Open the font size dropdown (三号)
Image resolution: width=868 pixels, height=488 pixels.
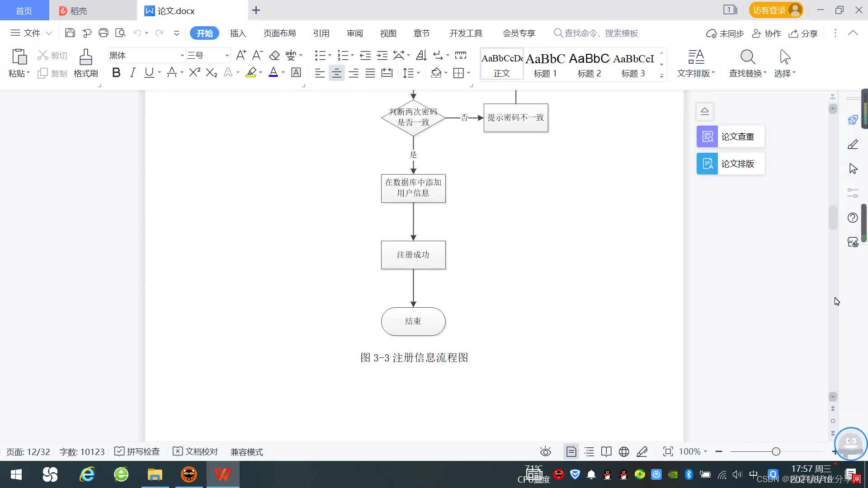[227, 56]
